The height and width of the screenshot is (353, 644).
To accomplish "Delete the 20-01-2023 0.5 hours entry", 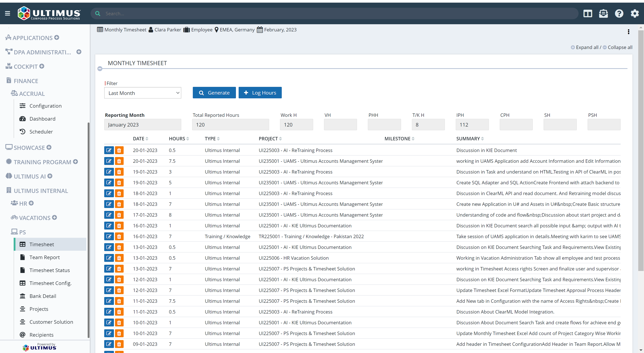I will [x=119, y=150].
